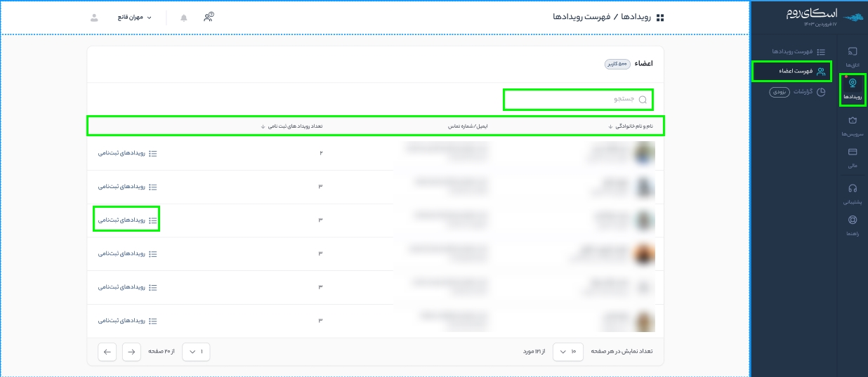
Task: Click the user help icon in header
Action: pos(209,18)
